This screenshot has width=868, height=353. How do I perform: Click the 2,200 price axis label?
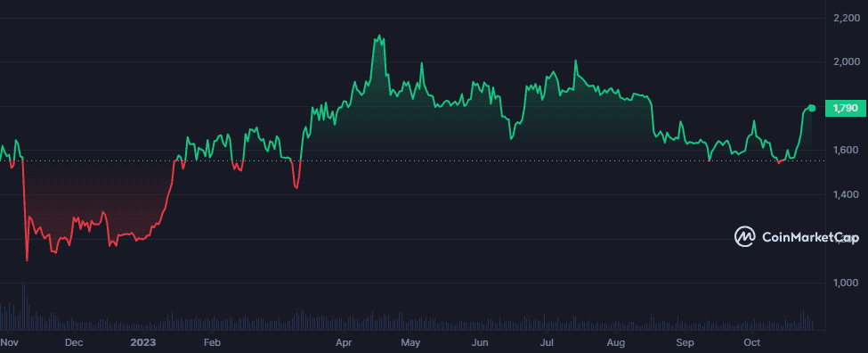847,19
